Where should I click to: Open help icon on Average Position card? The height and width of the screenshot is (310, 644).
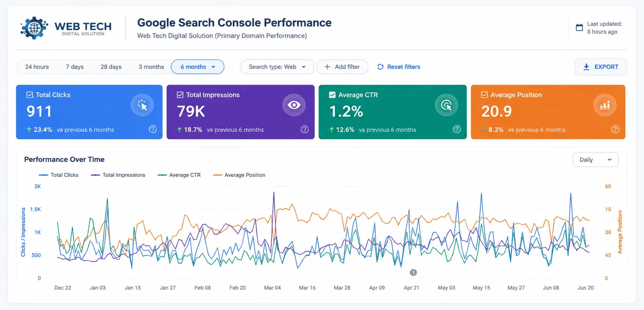615,129
